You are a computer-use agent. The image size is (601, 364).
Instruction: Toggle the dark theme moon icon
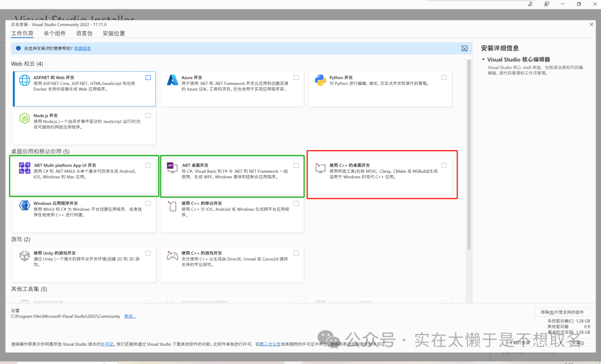tap(530, 4)
